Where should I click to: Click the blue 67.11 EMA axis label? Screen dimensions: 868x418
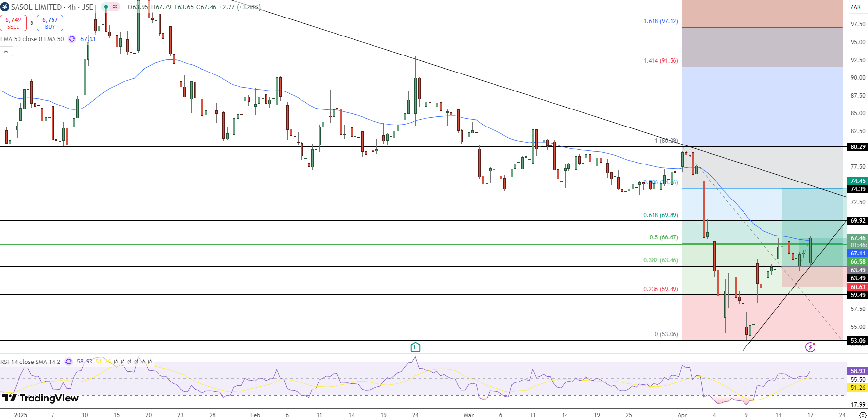(857, 254)
